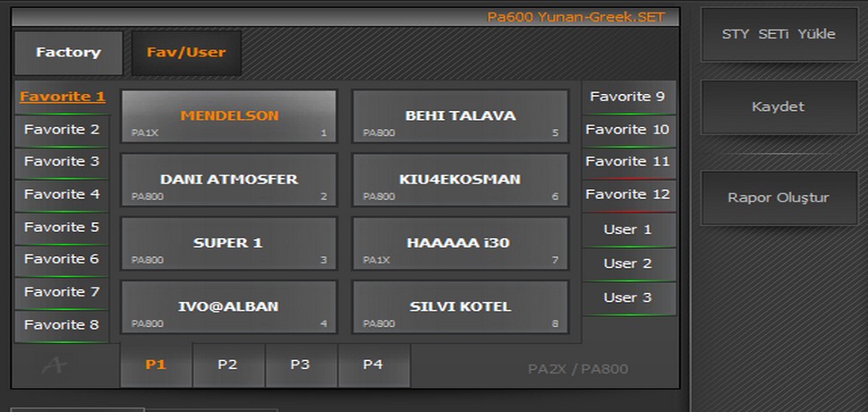Click the stylized A logo icon
Viewport: 868px width, 412px height.
pos(55,365)
